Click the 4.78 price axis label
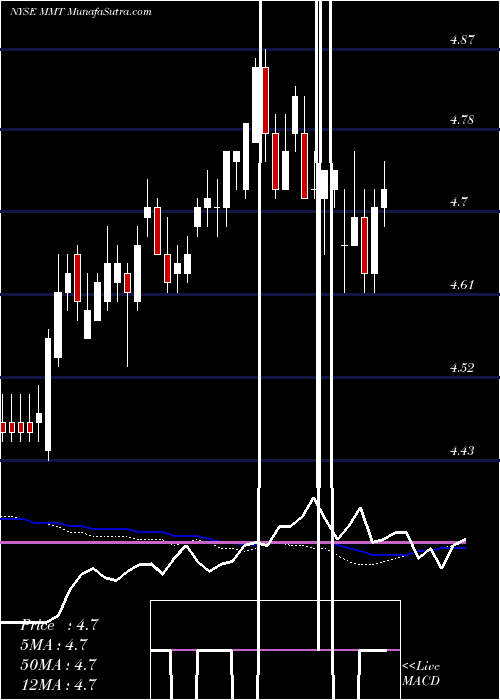Viewport: 500px width, 700px height. tap(462, 120)
